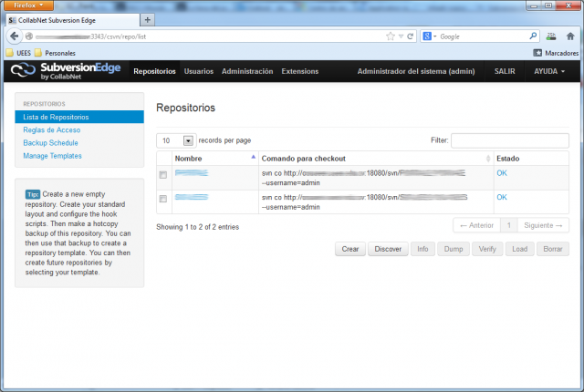Click the search magnifier icon

pos(533,36)
